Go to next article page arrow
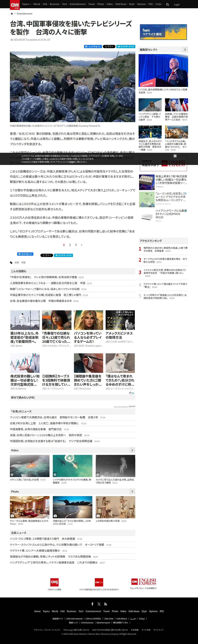Image resolution: width=198 pixels, height=644 pixels. pyautogui.click(x=82, y=245)
